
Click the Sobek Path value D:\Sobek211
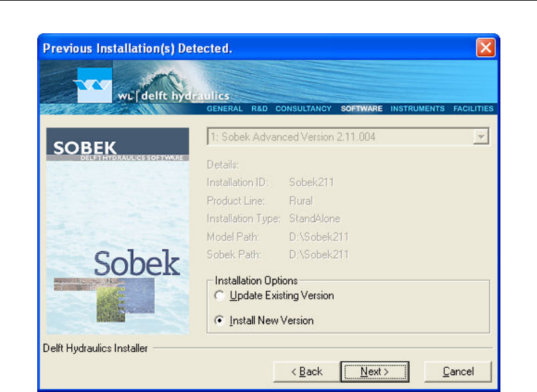[x=319, y=254]
